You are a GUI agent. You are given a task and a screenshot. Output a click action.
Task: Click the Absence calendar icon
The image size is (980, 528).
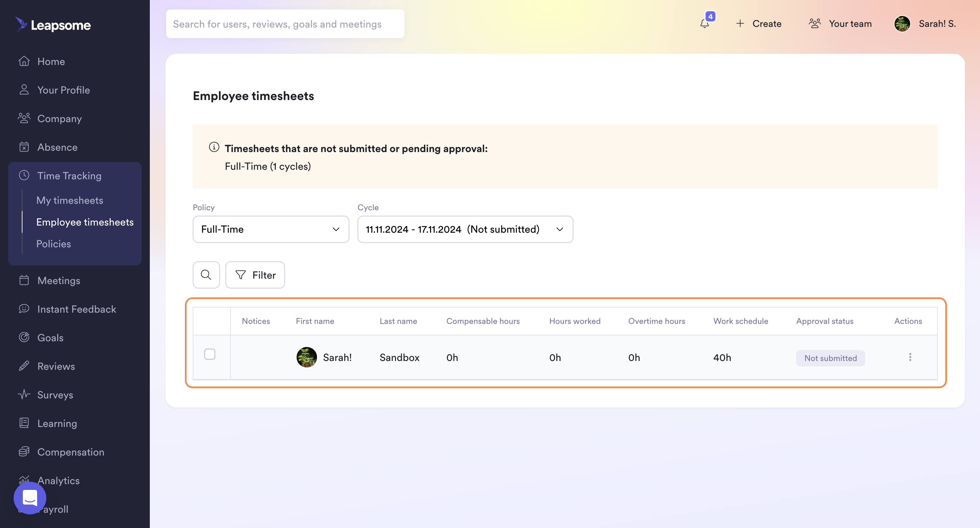(24, 147)
